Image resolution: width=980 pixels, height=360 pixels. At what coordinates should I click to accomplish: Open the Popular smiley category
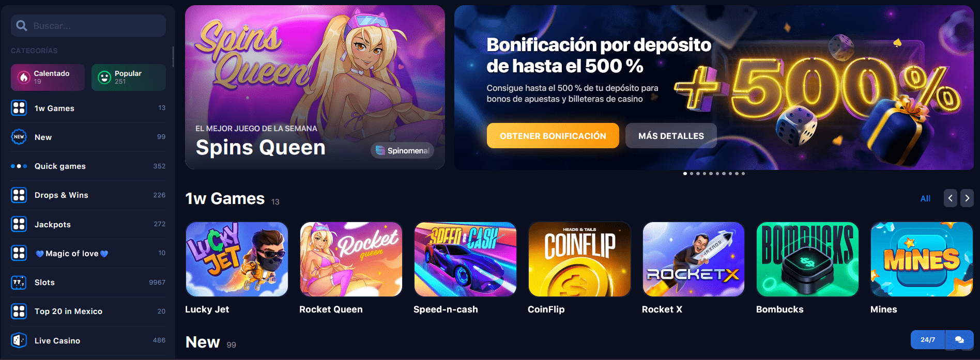(129, 77)
